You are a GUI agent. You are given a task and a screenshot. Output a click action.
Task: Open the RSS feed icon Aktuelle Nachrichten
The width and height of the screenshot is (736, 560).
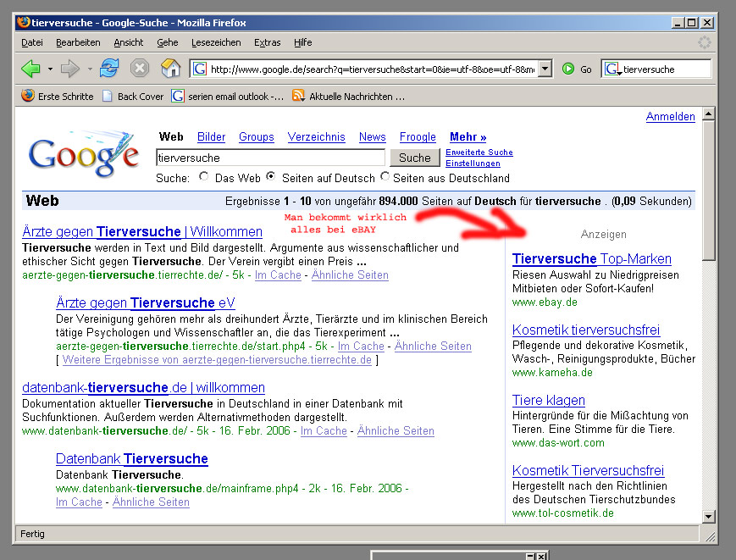(x=298, y=96)
